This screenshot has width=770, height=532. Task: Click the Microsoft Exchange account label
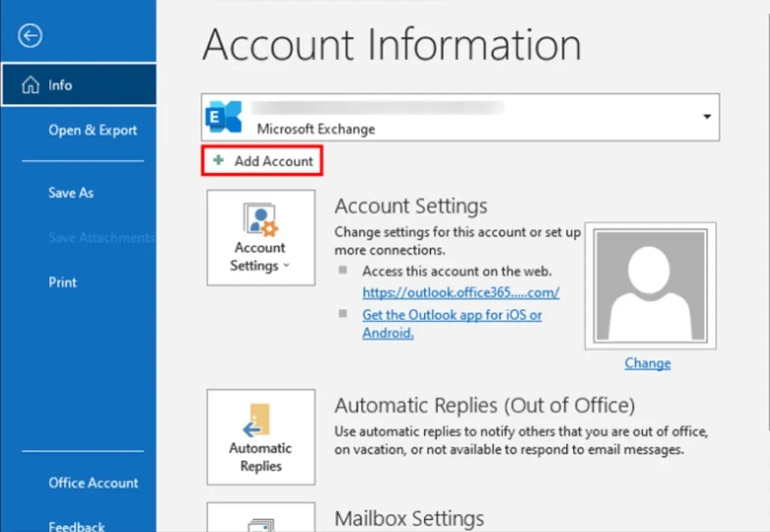[316, 129]
